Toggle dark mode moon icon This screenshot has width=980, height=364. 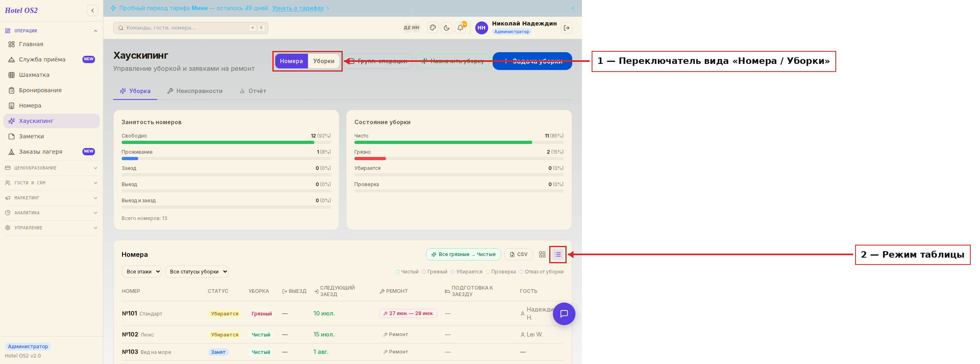click(447, 28)
